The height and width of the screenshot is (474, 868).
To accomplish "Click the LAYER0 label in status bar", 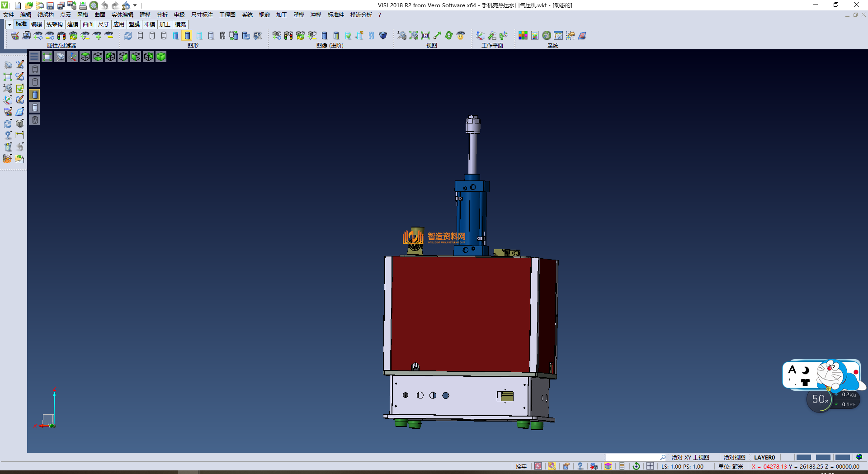I will (x=764, y=457).
